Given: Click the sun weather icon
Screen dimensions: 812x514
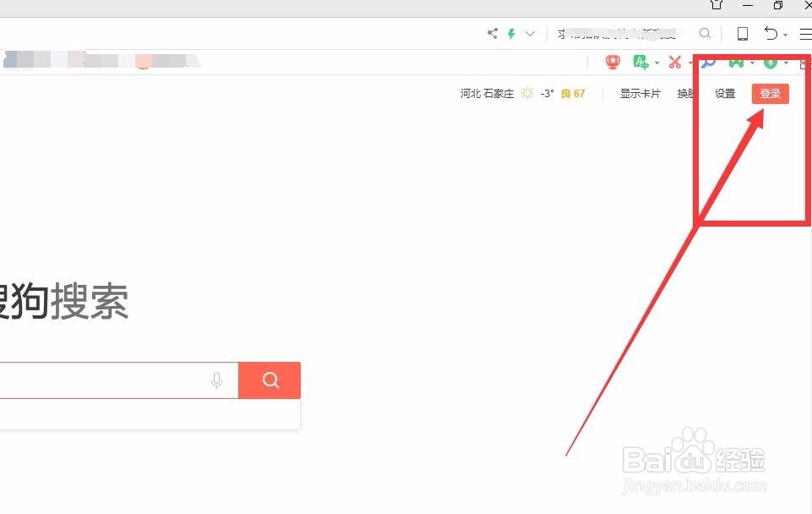Looking at the screenshot, I should [x=527, y=93].
